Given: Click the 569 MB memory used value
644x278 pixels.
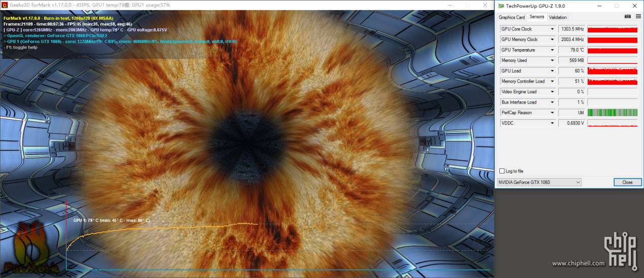Looking at the screenshot, I should tap(572, 60).
